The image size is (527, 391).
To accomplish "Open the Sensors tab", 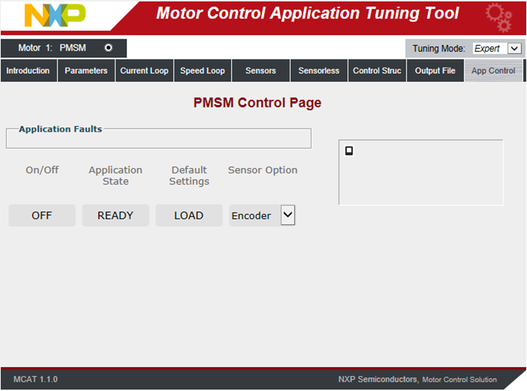I will [261, 71].
